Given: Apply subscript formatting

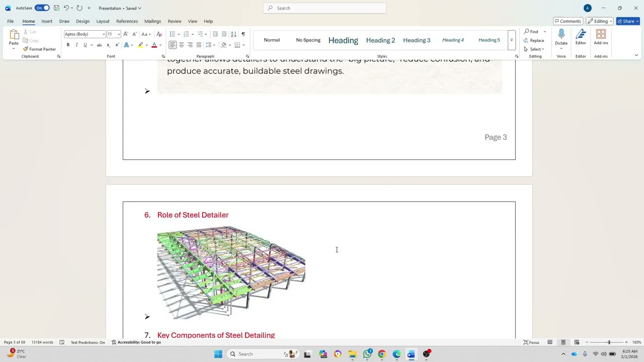Looking at the screenshot, I should (x=108, y=45).
